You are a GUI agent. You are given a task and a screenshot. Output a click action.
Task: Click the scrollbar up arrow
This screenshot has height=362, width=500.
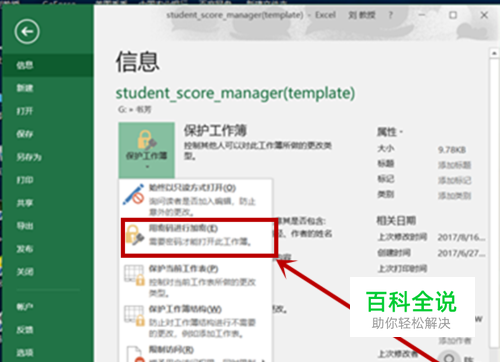[494, 53]
